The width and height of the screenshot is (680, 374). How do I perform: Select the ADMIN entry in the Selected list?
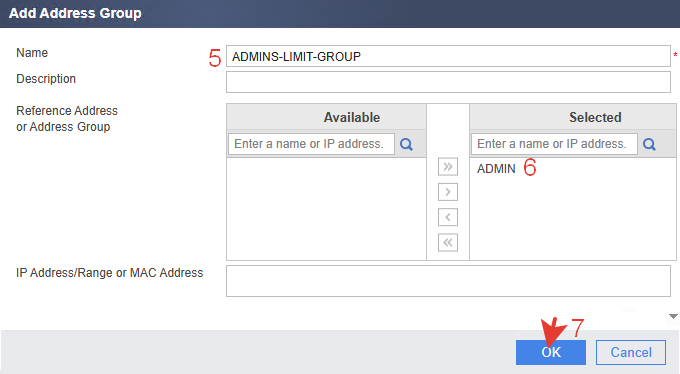pyautogui.click(x=496, y=169)
